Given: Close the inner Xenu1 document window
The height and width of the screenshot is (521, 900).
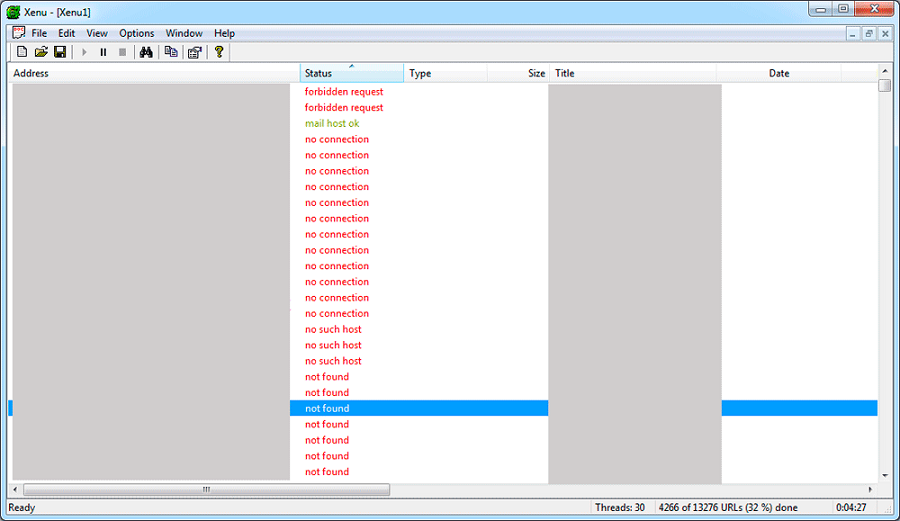Looking at the screenshot, I should 885,34.
